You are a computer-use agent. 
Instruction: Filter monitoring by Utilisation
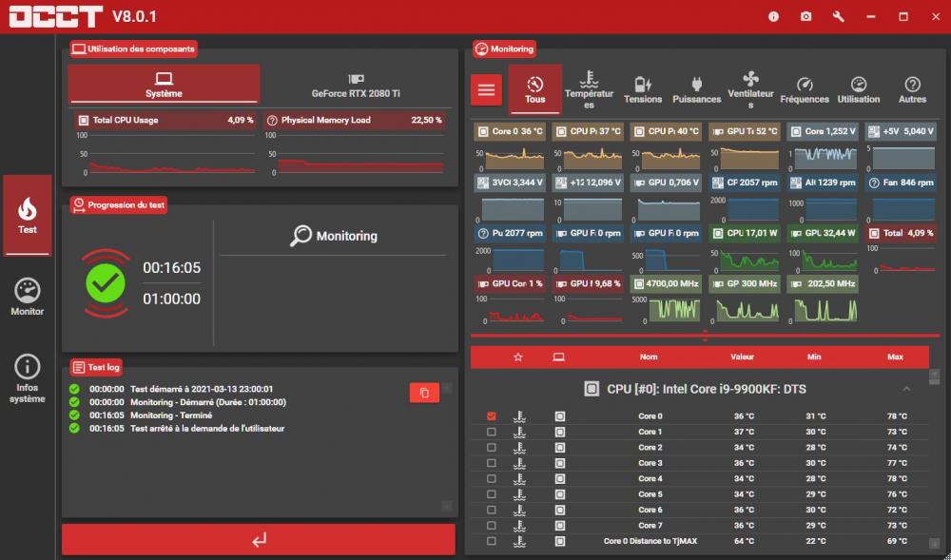858,89
